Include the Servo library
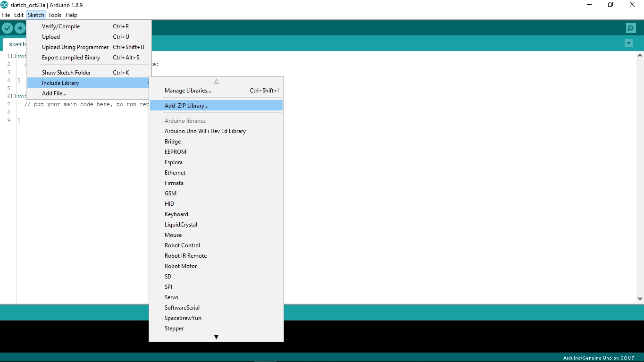The width and height of the screenshot is (644, 362). tap(171, 297)
